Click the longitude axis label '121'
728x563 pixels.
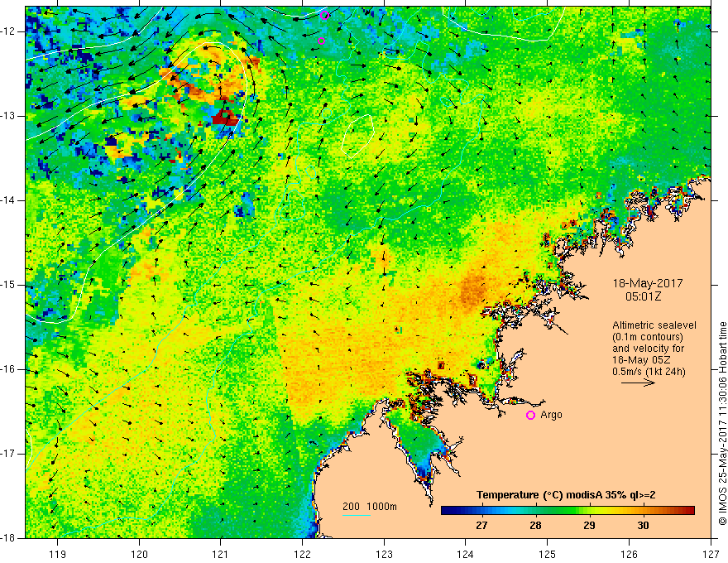click(x=221, y=555)
